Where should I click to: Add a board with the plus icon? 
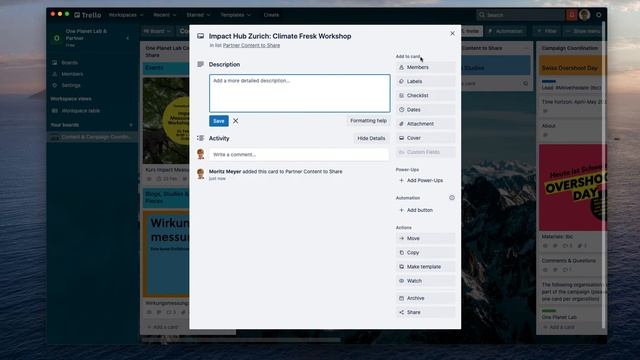coord(131,125)
